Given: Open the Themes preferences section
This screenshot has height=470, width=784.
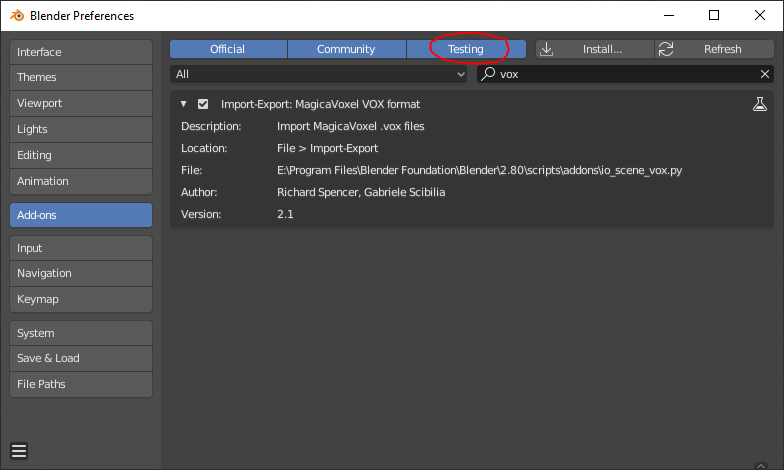Looking at the screenshot, I should tap(81, 78).
